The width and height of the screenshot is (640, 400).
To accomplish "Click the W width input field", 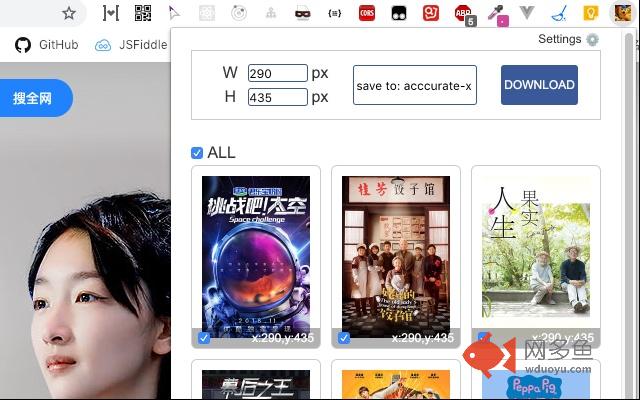I will [278, 73].
